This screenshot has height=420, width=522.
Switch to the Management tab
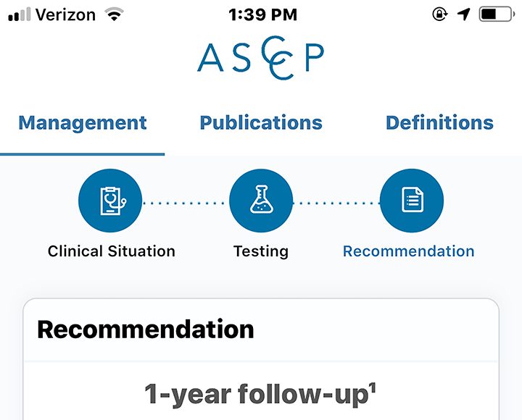[x=83, y=122]
